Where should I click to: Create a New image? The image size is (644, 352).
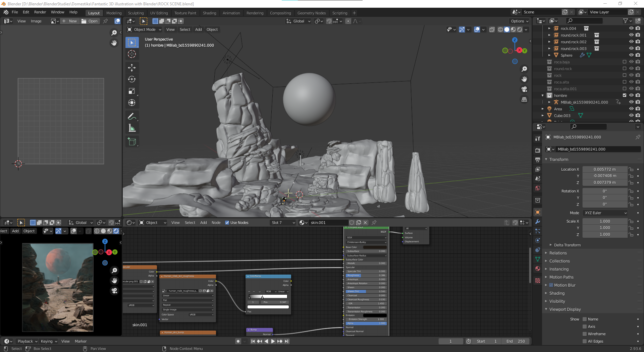tap(70, 21)
